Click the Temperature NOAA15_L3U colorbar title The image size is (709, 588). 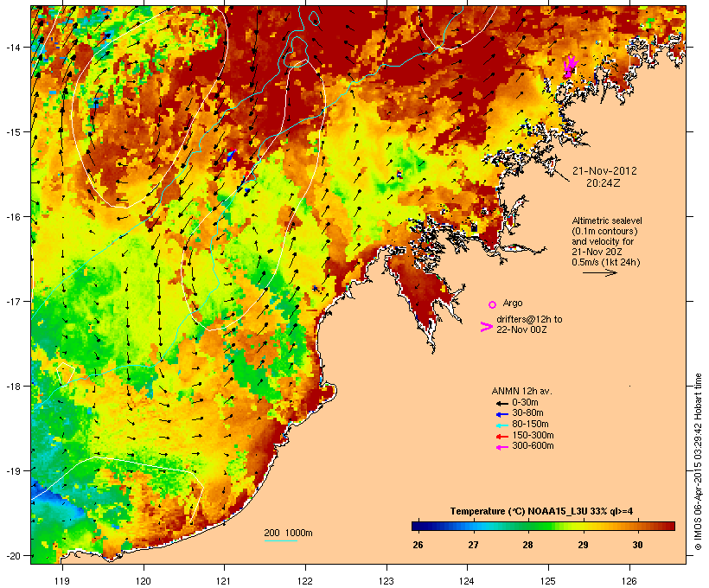tap(541, 511)
